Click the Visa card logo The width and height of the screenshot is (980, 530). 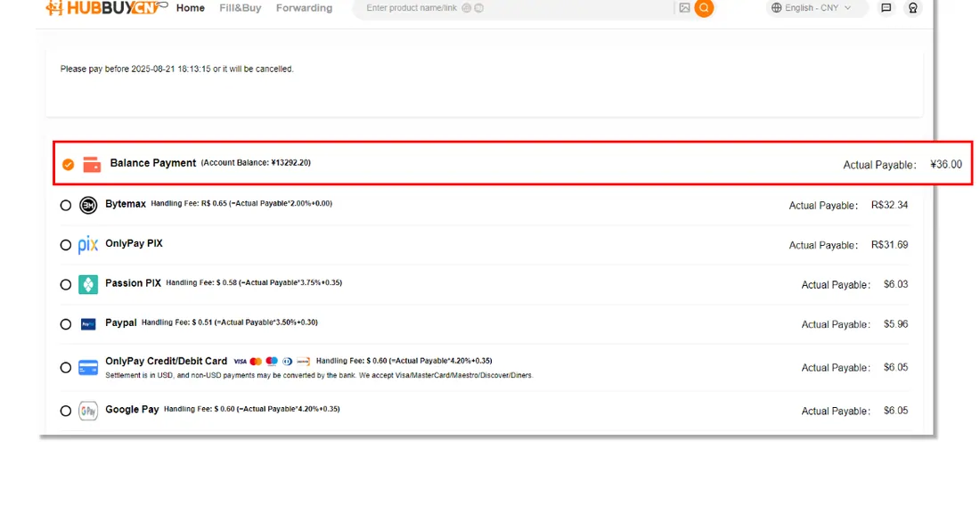pyautogui.click(x=240, y=362)
